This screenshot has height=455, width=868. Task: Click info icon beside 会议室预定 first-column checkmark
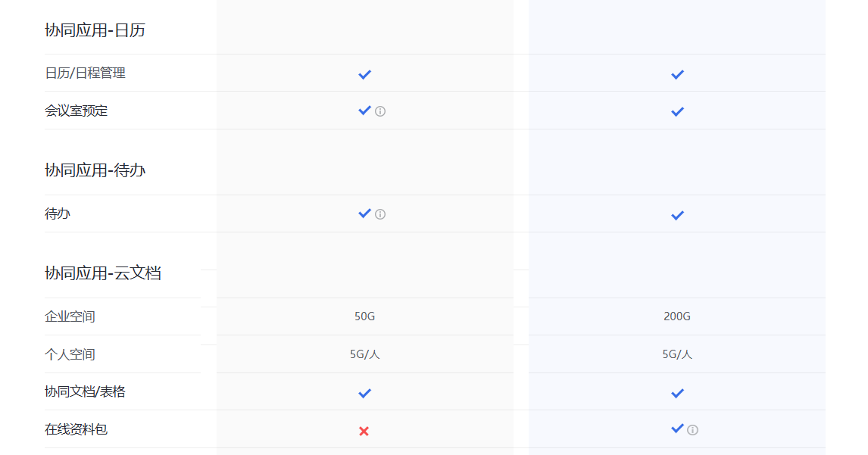coord(380,111)
